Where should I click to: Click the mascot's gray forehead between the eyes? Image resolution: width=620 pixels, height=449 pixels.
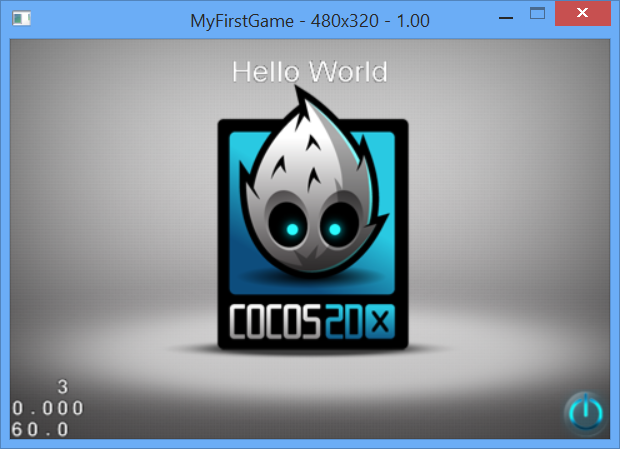(311, 200)
